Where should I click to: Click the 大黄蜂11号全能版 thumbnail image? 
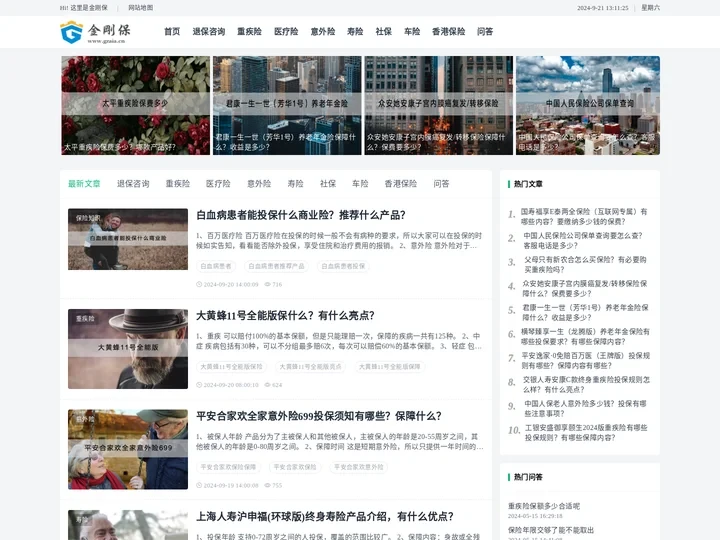128,349
